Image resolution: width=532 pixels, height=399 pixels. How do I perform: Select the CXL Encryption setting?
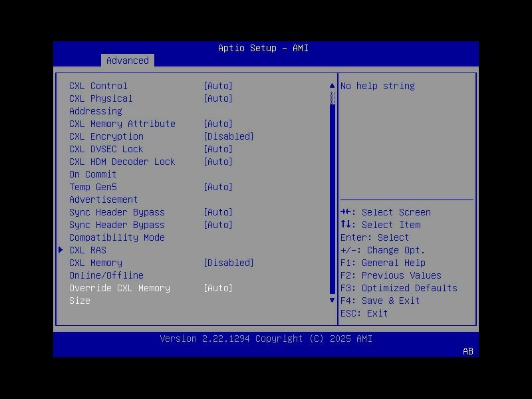[x=106, y=136]
